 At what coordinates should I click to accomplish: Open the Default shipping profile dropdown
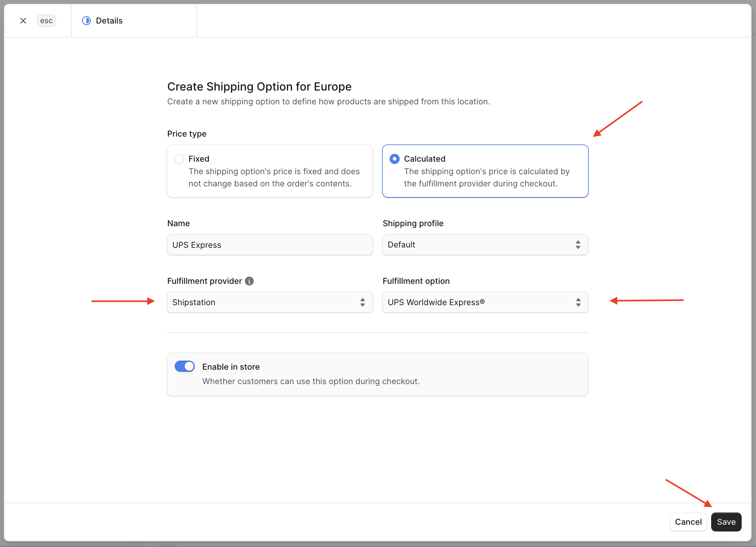pos(485,244)
